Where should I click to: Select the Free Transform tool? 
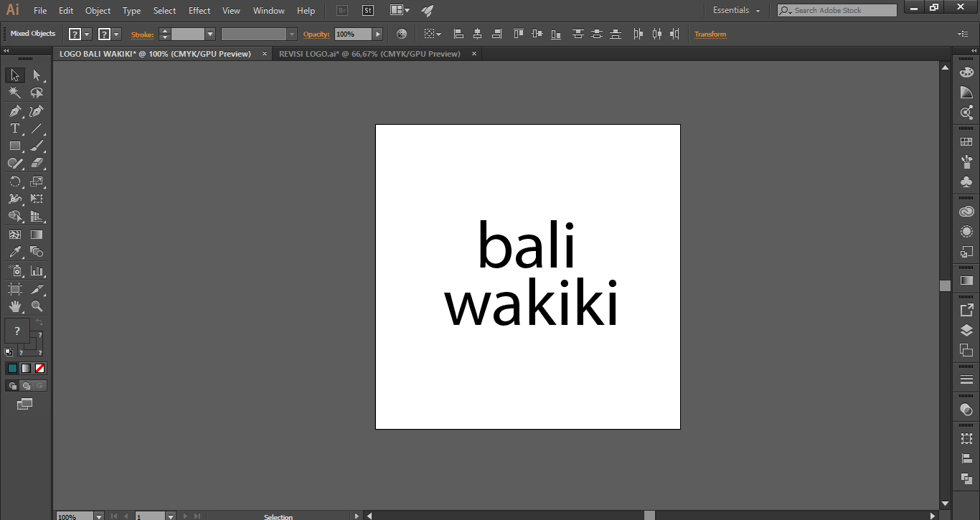pos(37,199)
